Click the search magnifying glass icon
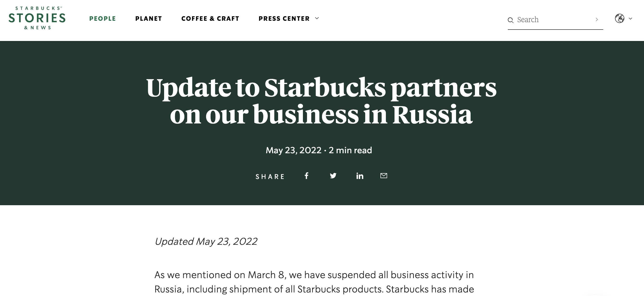The image size is (644, 296). click(510, 20)
